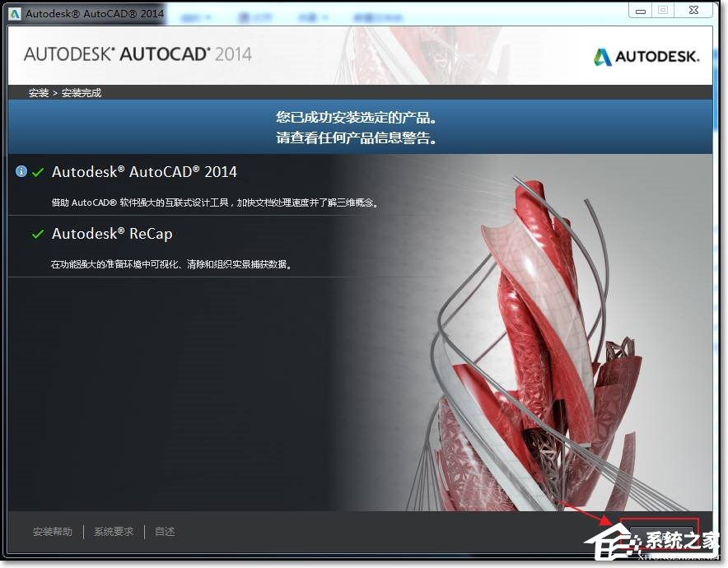Expand the first faded dropdown in the title bar

pyautogui.click(x=195, y=14)
